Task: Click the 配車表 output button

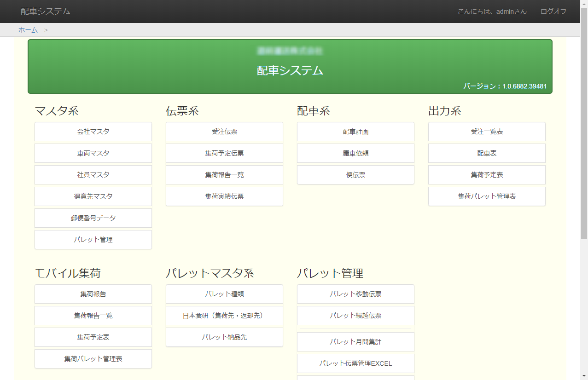Action: tap(487, 153)
